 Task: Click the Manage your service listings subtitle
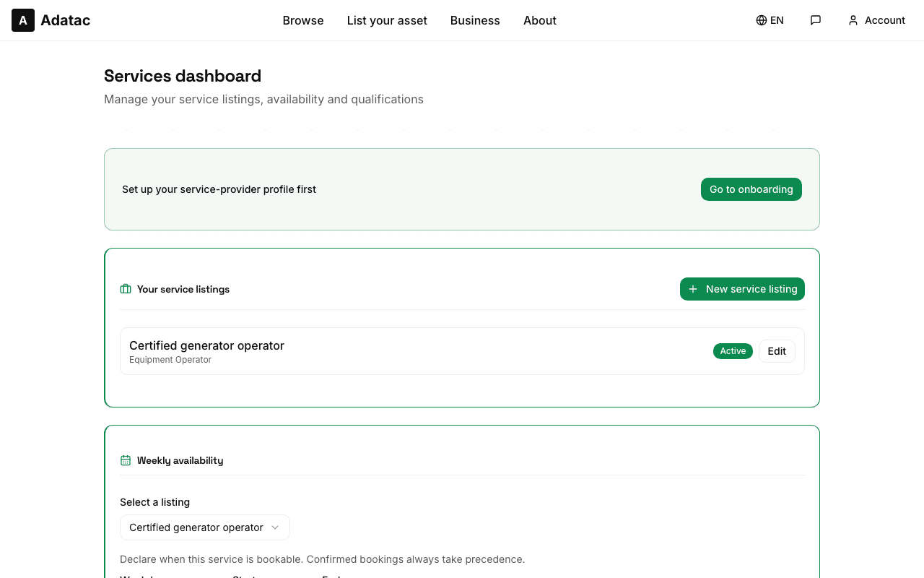coord(263,99)
